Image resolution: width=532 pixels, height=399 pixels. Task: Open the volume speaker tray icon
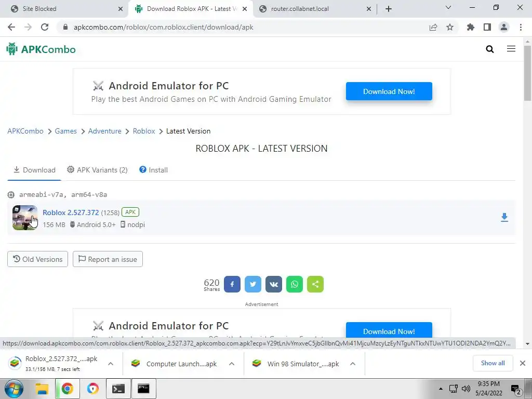466,389
